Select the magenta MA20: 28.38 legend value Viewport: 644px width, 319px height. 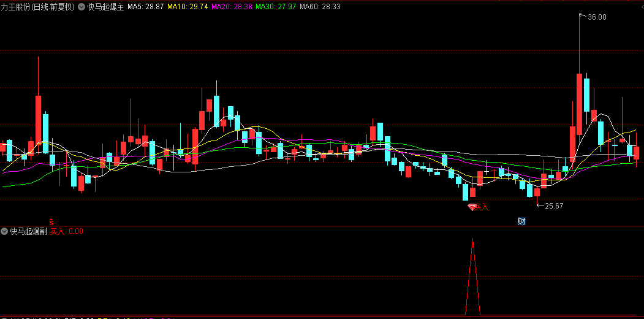click(x=232, y=7)
